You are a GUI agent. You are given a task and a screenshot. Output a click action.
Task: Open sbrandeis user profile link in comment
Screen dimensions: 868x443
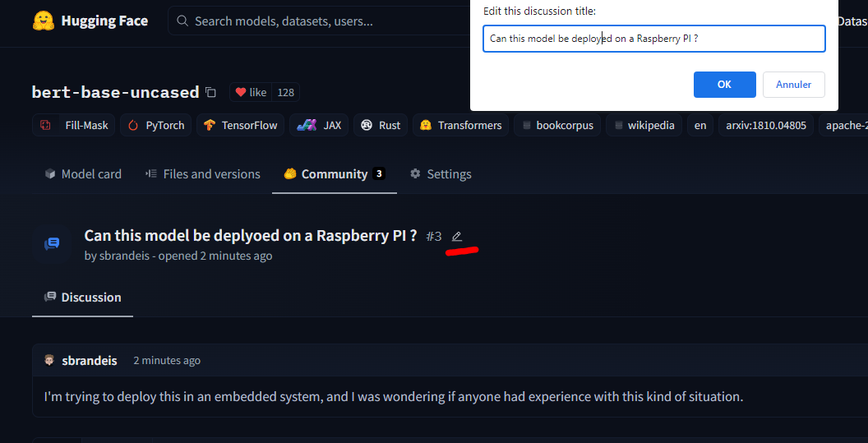pos(90,361)
